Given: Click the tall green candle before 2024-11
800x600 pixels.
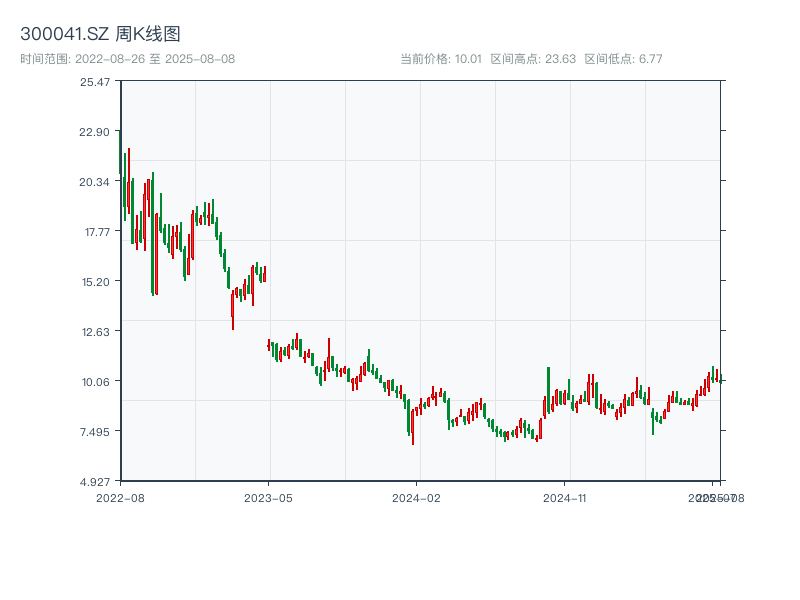Looking at the screenshot, I should [549, 388].
